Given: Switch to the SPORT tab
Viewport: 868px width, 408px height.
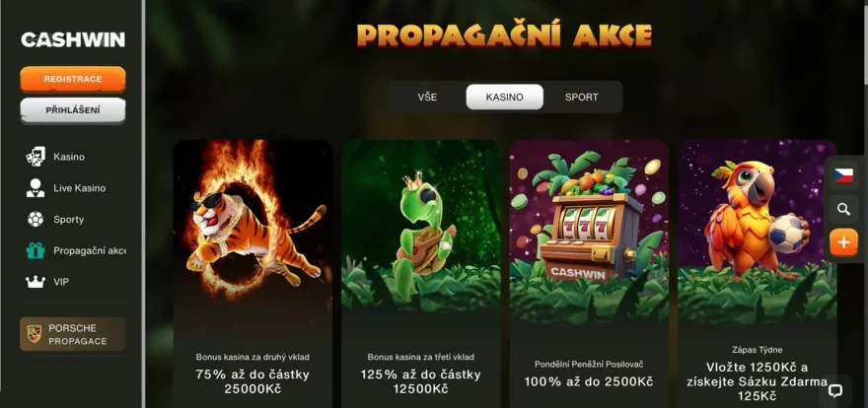Looking at the screenshot, I should (x=581, y=98).
